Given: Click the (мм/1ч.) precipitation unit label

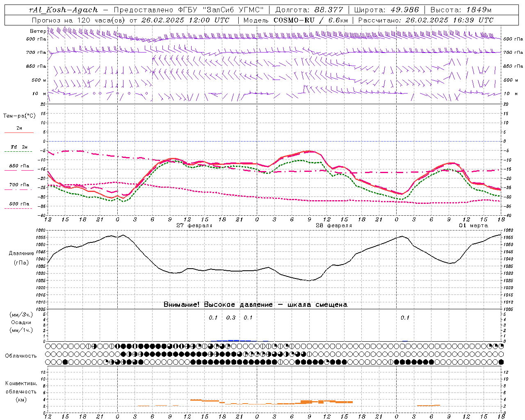Looking at the screenshot, I should (21, 330).
